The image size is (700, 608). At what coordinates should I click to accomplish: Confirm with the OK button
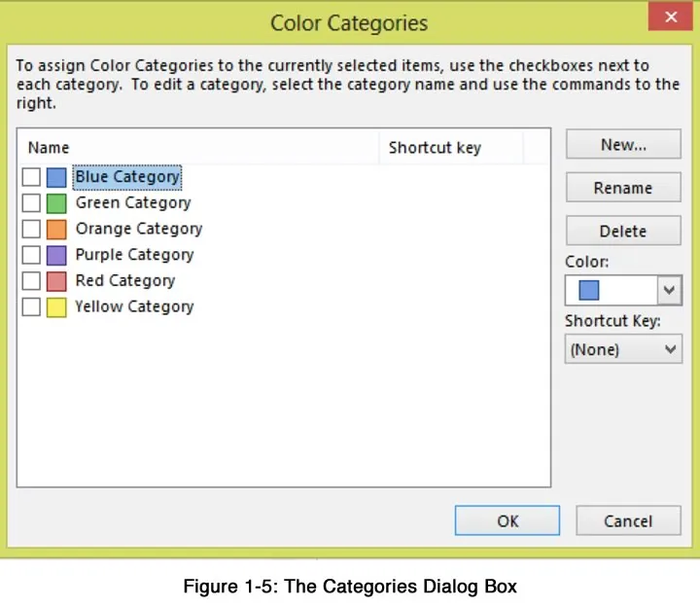point(507,521)
